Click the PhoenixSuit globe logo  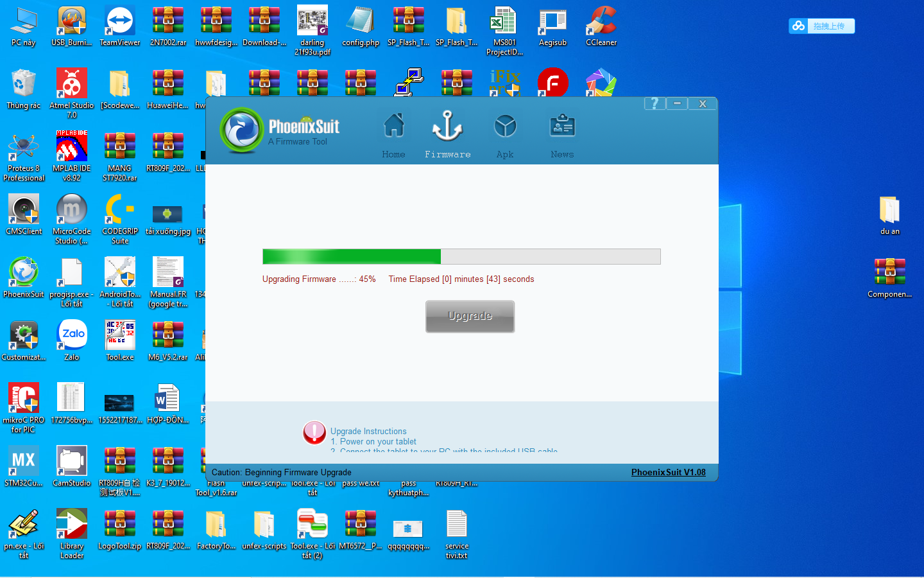click(242, 130)
